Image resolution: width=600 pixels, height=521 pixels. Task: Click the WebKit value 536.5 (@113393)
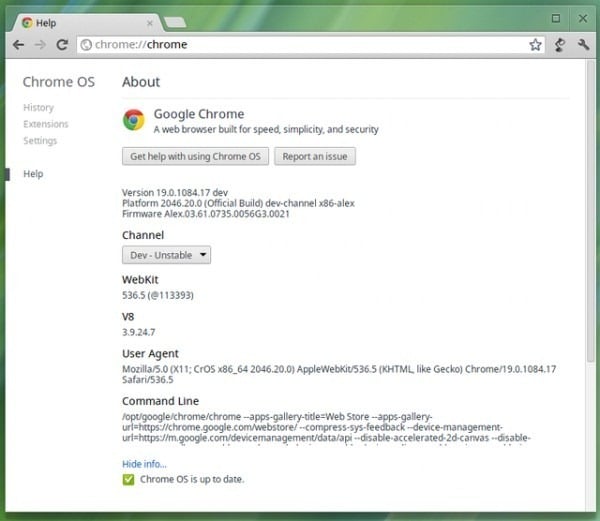[158, 295]
